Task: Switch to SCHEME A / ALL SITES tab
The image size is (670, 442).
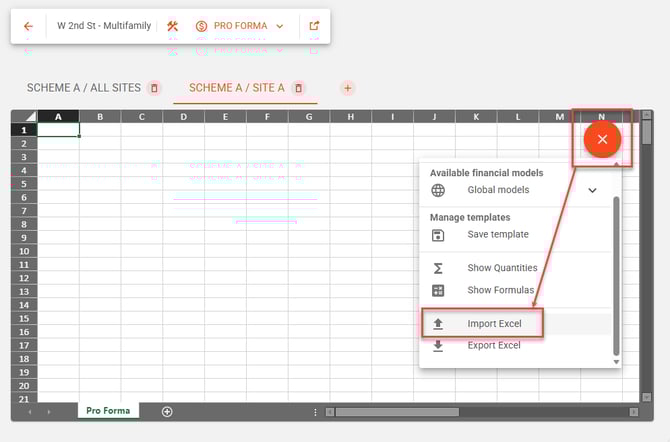Action: [83, 88]
